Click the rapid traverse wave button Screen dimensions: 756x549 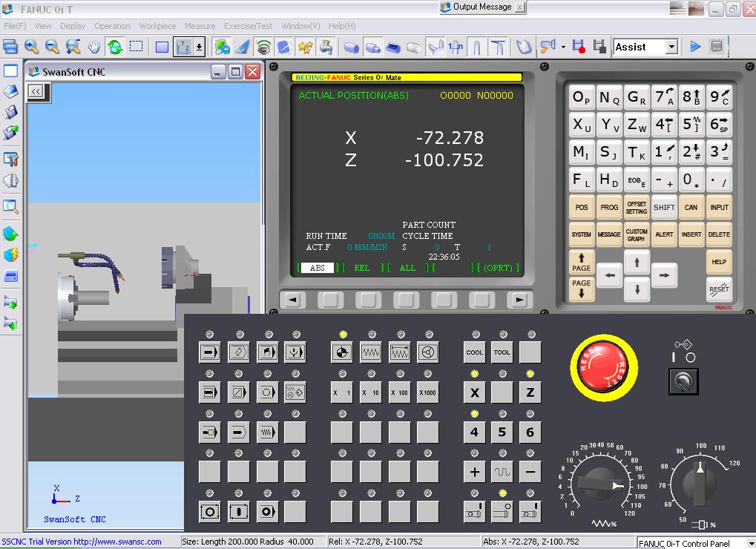[x=502, y=472]
